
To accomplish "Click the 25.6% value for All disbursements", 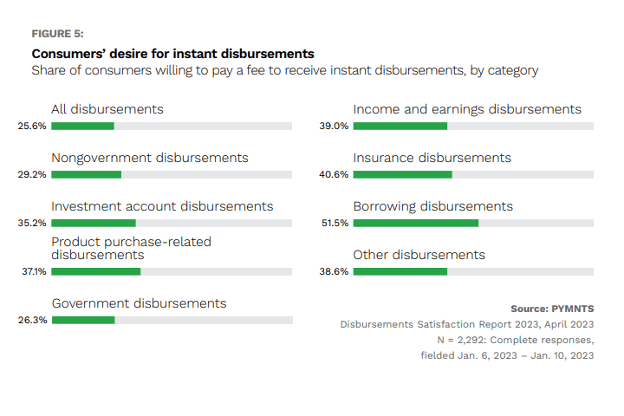I will pos(32,126).
